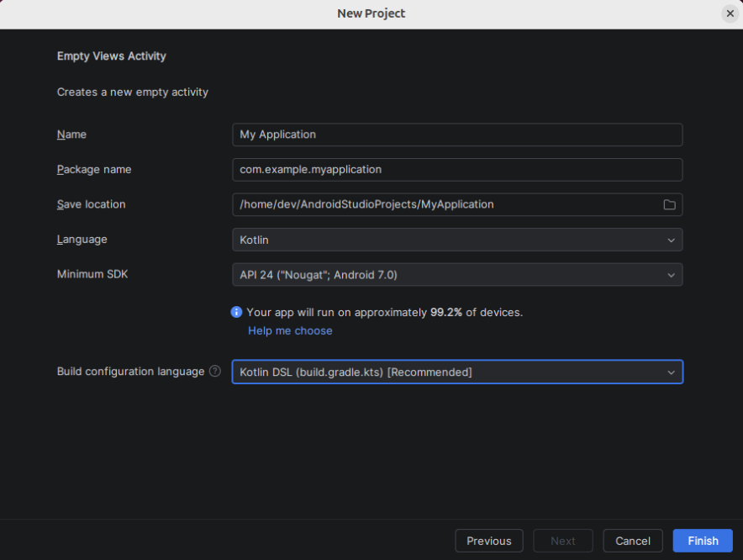Cancel the new project wizard
The width and height of the screenshot is (743, 560).
click(x=633, y=541)
